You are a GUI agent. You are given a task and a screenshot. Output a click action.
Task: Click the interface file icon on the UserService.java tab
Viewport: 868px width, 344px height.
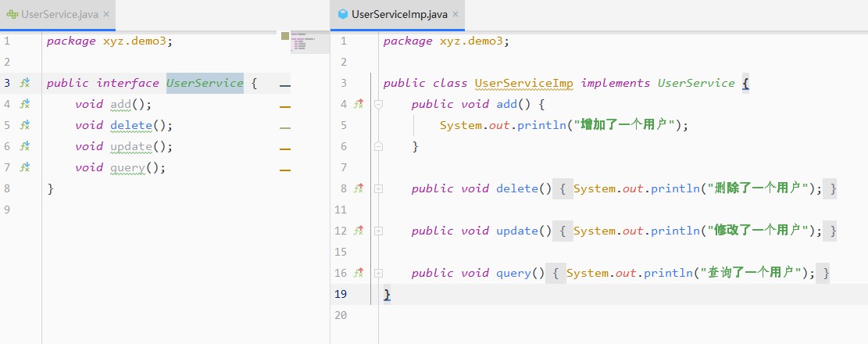[13, 14]
